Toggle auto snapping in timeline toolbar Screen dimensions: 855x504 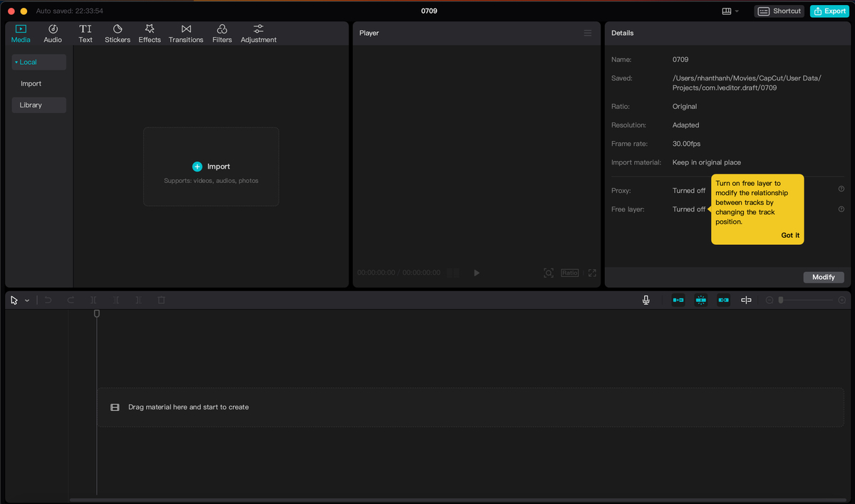pyautogui.click(x=701, y=300)
